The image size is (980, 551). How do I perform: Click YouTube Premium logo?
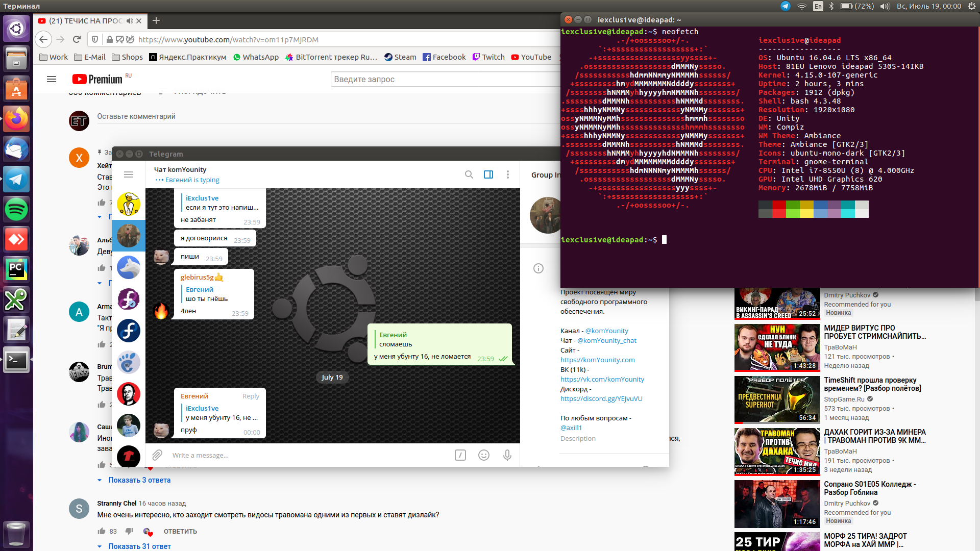point(97,79)
